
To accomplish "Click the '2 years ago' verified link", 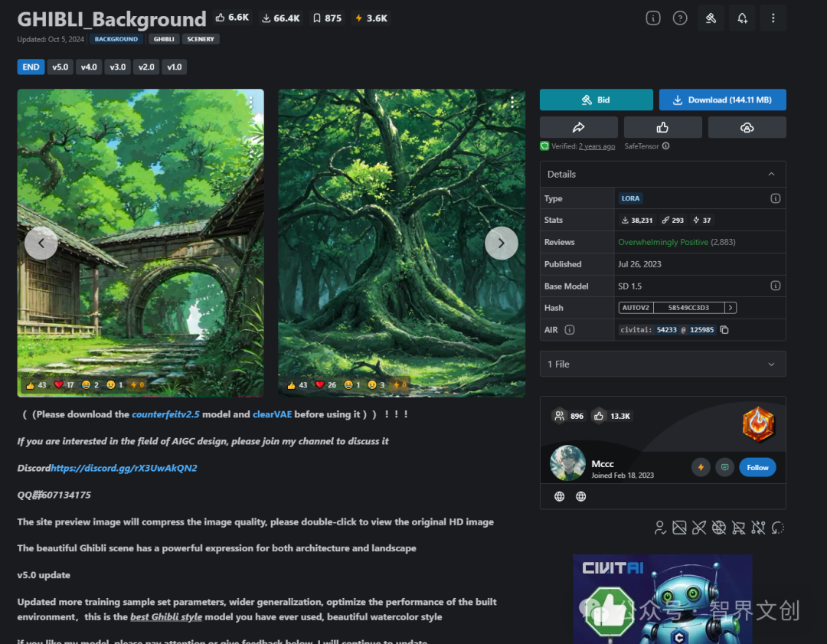I will (x=597, y=146).
